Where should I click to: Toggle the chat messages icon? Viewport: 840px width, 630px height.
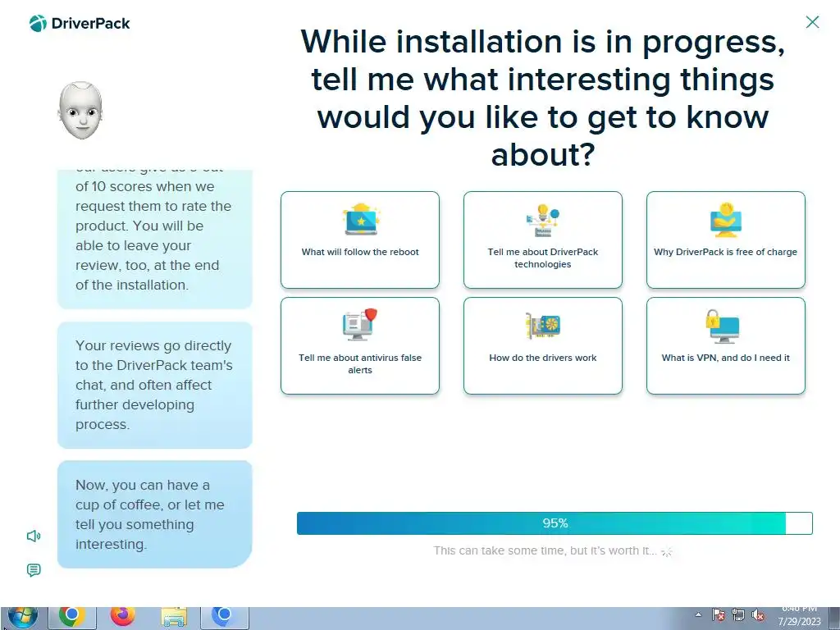(x=34, y=570)
